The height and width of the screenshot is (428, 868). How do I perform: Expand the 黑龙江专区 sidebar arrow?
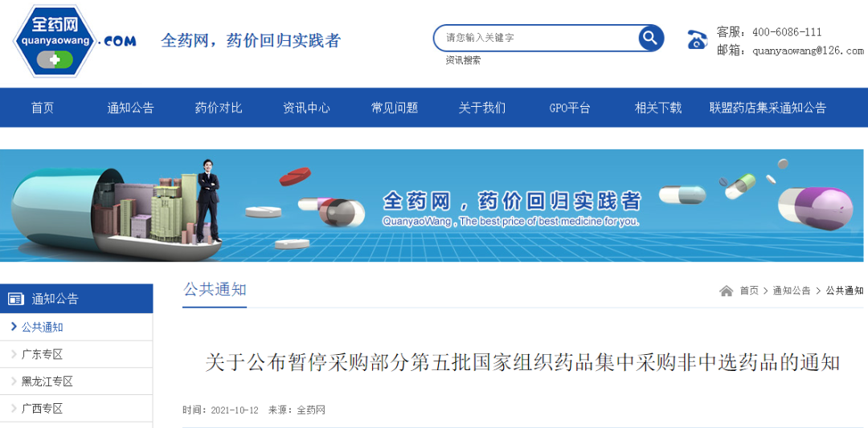(14, 381)
